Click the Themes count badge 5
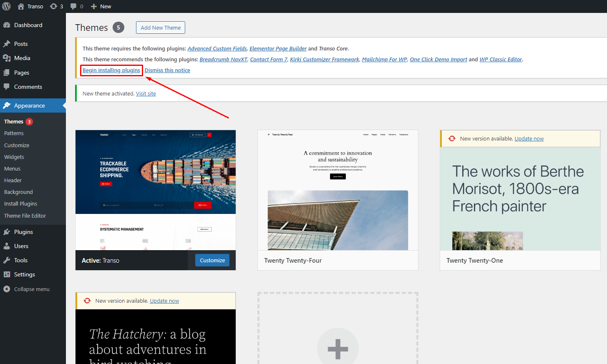 coord(118,28)
